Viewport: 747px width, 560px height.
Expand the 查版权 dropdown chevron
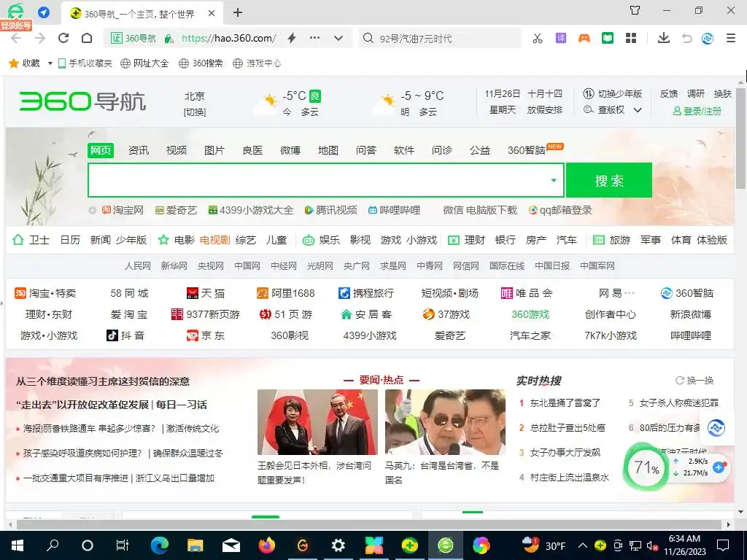[x=638, y=110]
